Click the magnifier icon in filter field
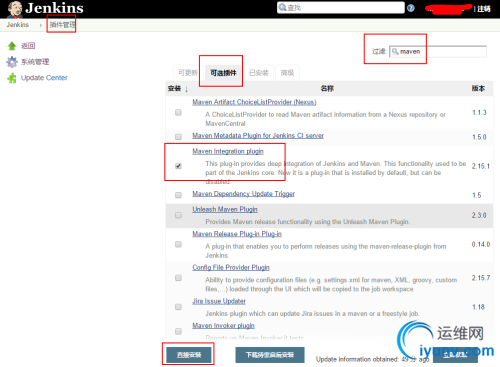Viewport: 500px width, 367px height. point(395,51)
